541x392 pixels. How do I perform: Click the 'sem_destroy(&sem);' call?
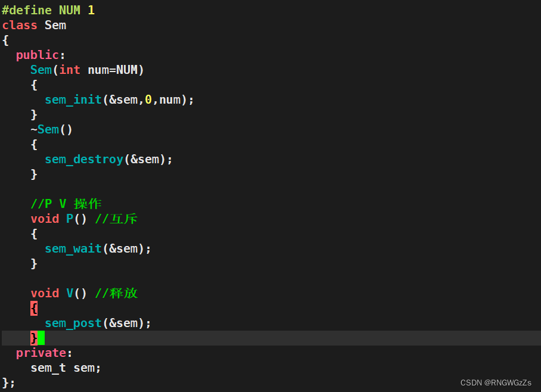[x=108, y=160]
